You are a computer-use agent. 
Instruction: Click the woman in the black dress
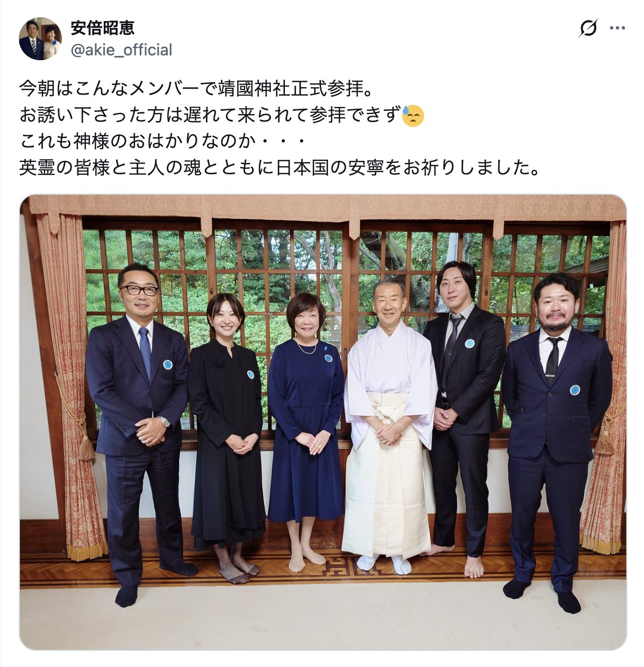pos(227,436)
